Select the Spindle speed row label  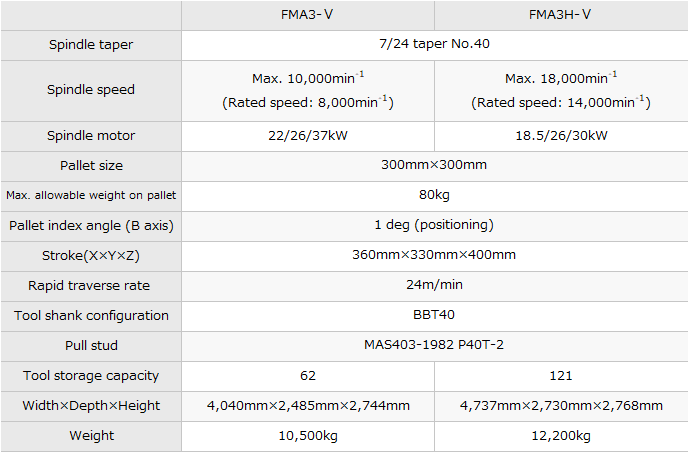click(90, 90)
